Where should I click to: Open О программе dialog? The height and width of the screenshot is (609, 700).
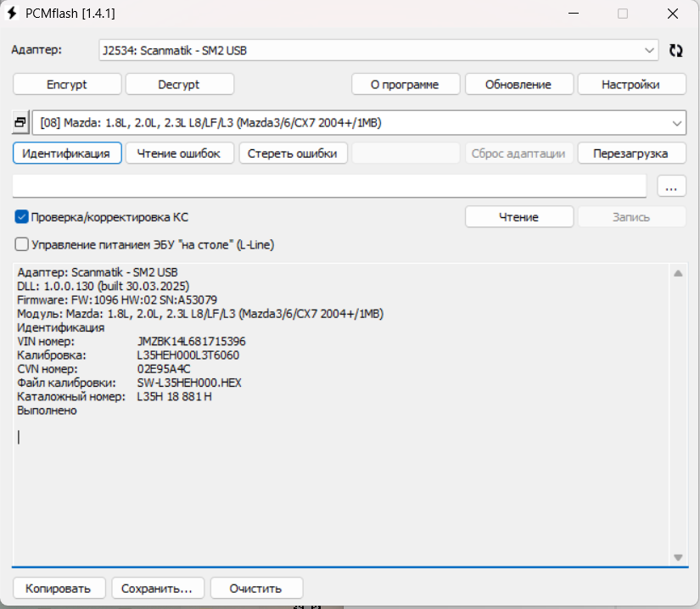(406, 84)
